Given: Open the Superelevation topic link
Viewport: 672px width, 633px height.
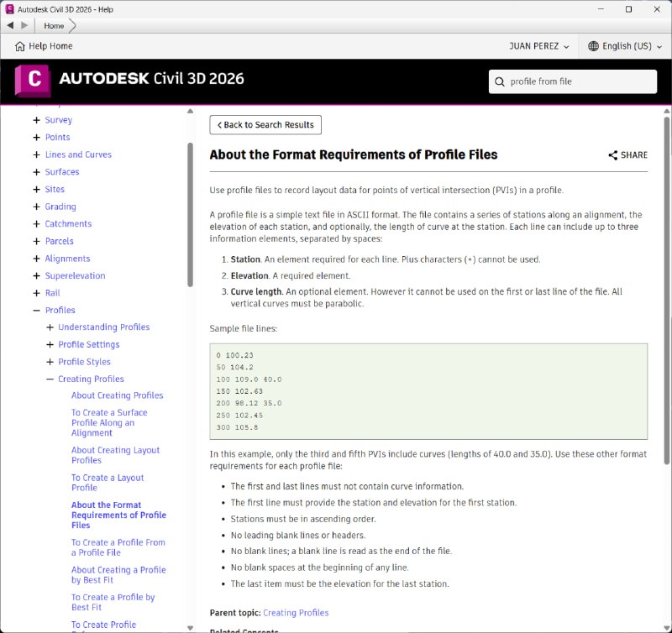Looking at the screenshot, I should tap(75, 276).
